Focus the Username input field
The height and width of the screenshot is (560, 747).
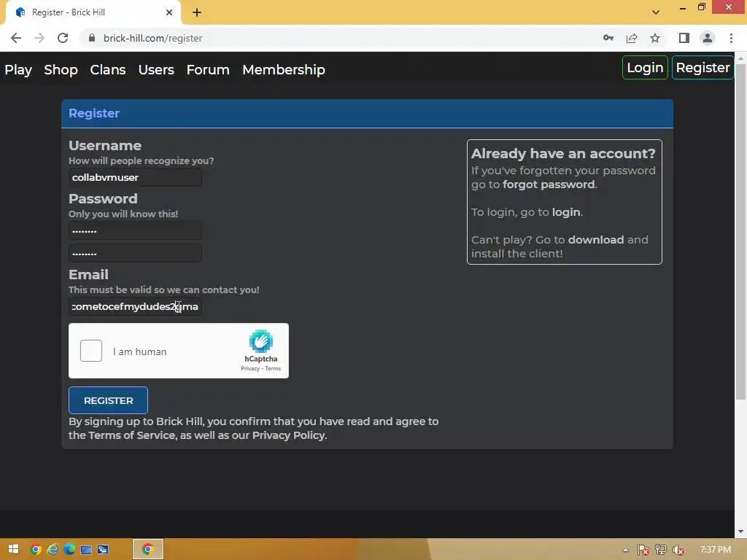135,177
